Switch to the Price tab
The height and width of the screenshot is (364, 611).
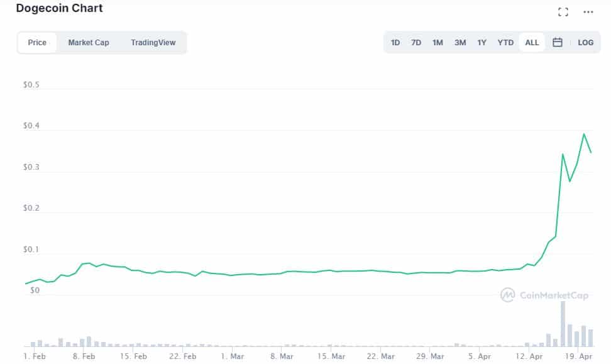[x=37, y=43]
